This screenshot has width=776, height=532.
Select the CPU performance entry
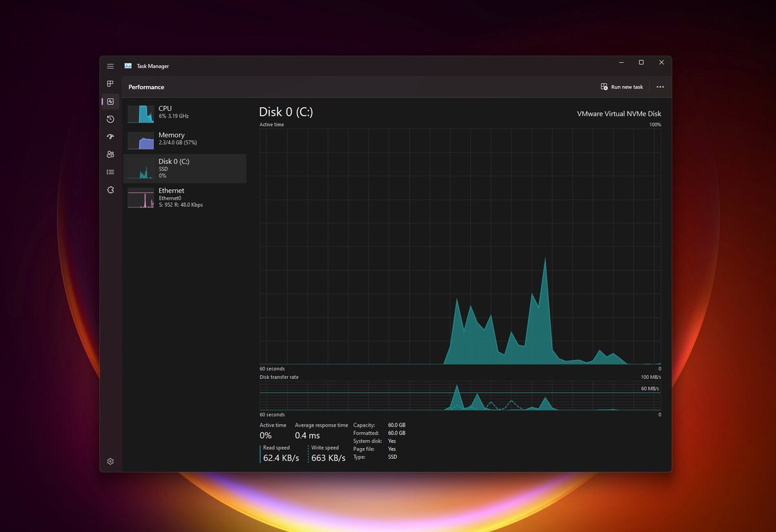185,114
